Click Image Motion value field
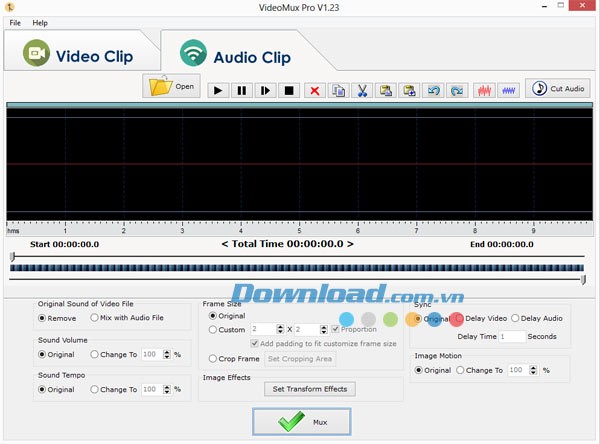The width and height of the screenshot is (600, 444). (x=518, y=370)
